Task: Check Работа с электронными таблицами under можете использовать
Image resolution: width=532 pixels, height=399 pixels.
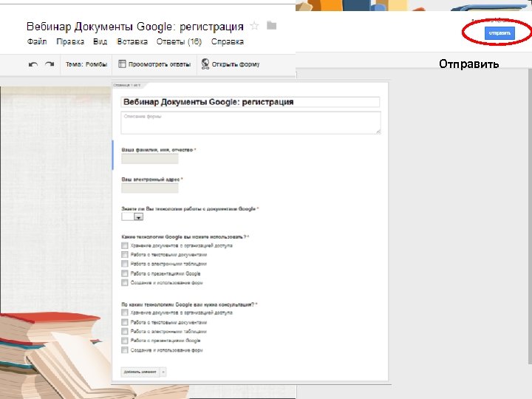Action: [x=125, y=264]
